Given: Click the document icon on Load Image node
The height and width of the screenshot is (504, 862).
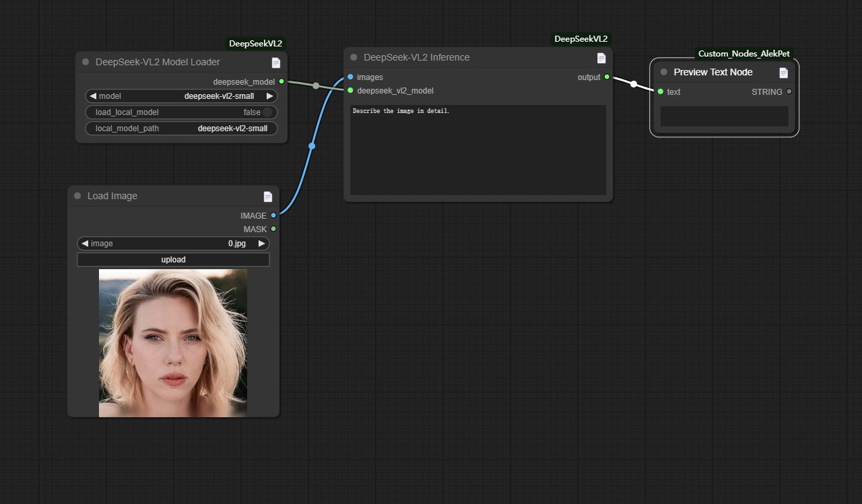Looking at the screenshot, I should (x=268, y=196).
